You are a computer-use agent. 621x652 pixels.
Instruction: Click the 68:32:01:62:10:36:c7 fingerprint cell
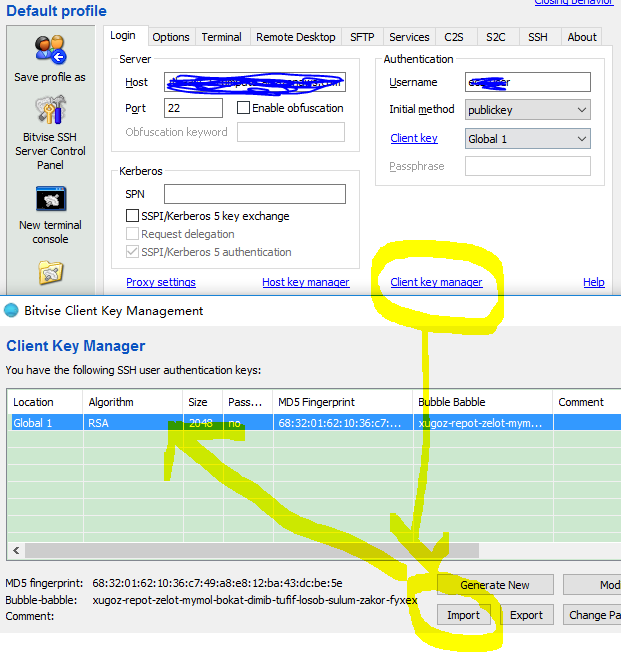pyautogui.click(x=343, y=423)
